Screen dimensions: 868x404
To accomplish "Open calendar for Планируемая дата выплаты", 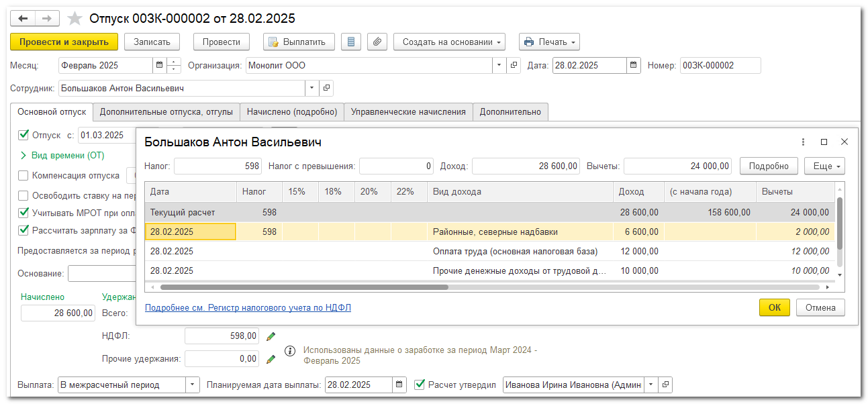I will [399, 385].
